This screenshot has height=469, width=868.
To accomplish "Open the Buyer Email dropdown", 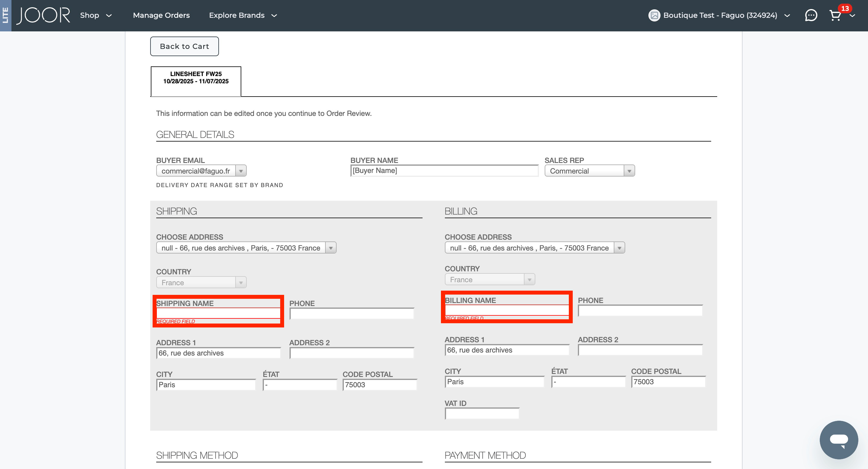I will [201, 171].
